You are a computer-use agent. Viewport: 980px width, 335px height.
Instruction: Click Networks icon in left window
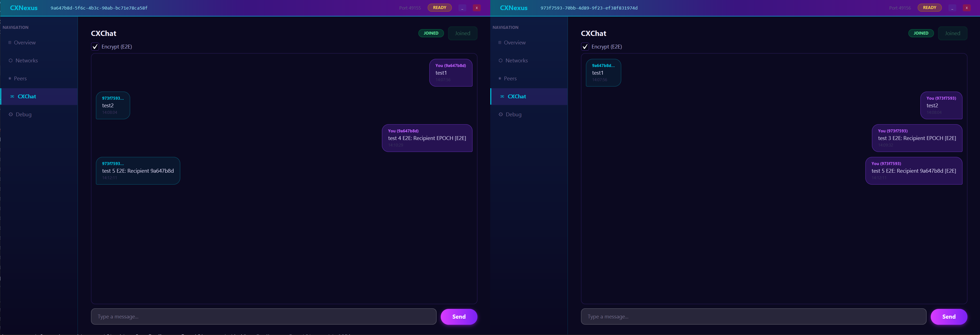11,60
